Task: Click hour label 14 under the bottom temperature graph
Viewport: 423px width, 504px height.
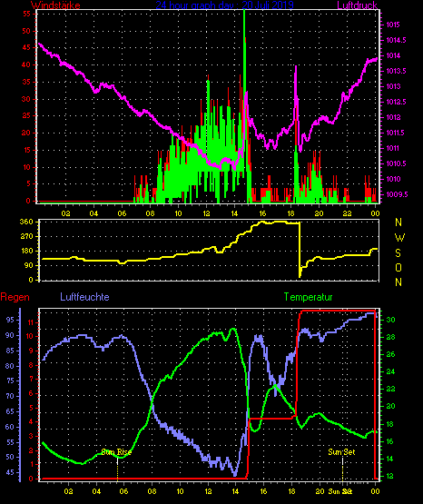Action: click(235, 491)
